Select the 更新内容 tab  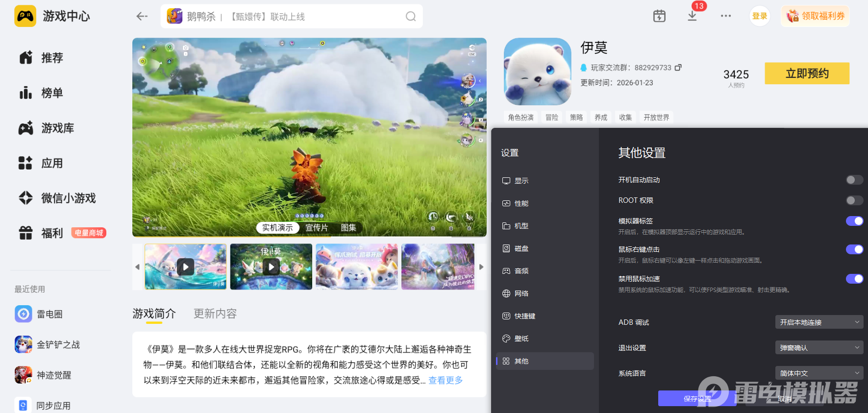pos(215,314)
